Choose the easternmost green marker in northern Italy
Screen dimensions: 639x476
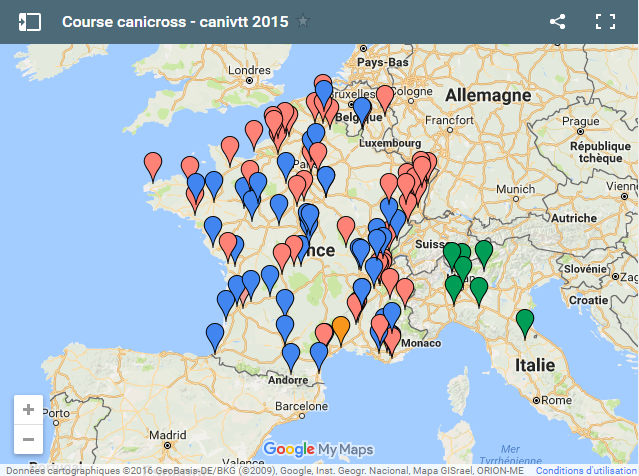[x=484, y=252]
